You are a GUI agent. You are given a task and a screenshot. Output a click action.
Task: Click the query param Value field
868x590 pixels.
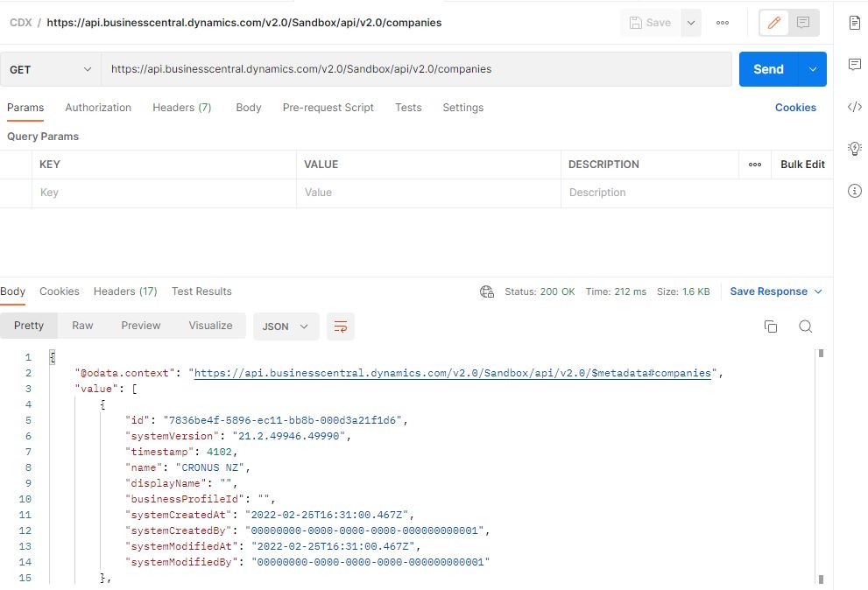[x=428, y=193]
